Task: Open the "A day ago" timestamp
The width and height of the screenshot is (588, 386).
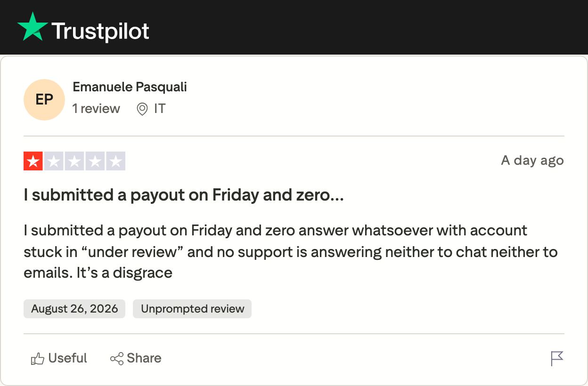Action: (532, 161)
